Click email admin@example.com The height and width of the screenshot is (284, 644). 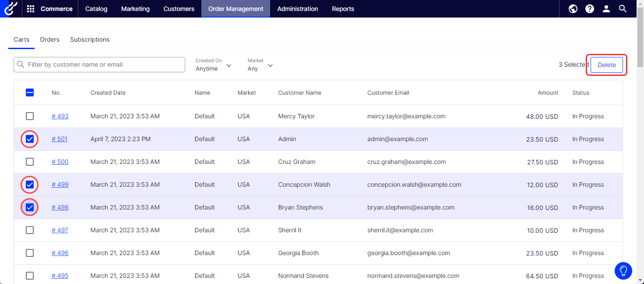coord(398,139)
